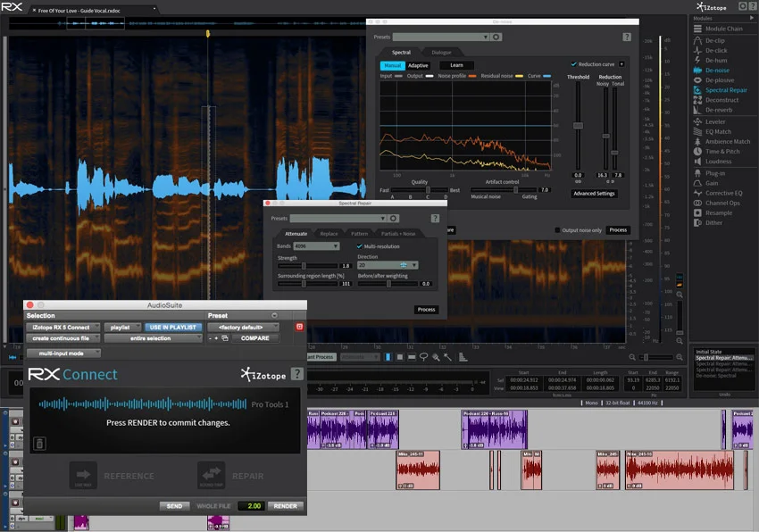Open iZotope RX 5 Connect plugin selector
Viewport: 759px width, 532px height.
[x=63, y=328]
